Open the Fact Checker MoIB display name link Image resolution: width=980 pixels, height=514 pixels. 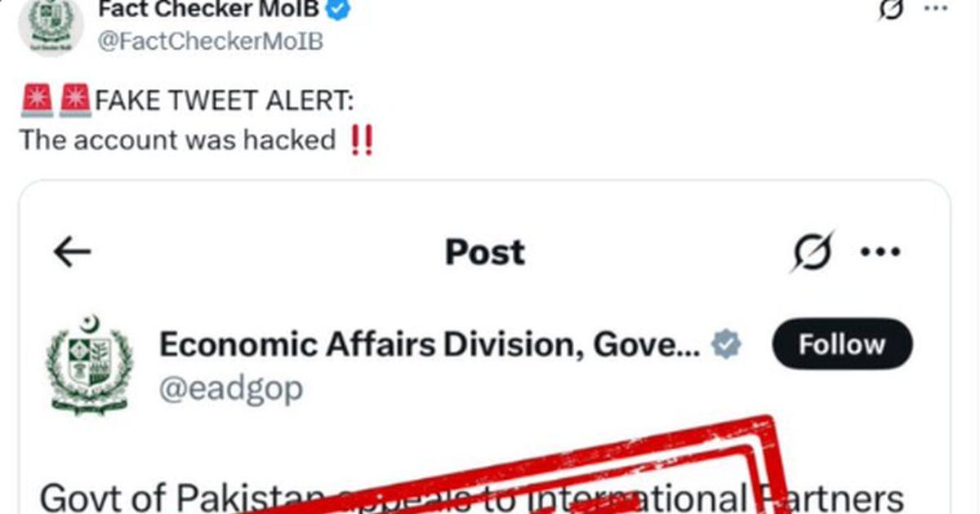[x=207, y=10]
